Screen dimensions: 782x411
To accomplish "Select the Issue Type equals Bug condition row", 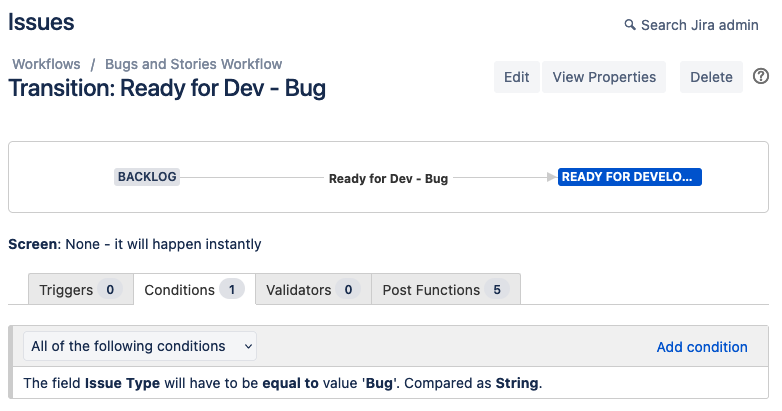I will coord(282,383).
